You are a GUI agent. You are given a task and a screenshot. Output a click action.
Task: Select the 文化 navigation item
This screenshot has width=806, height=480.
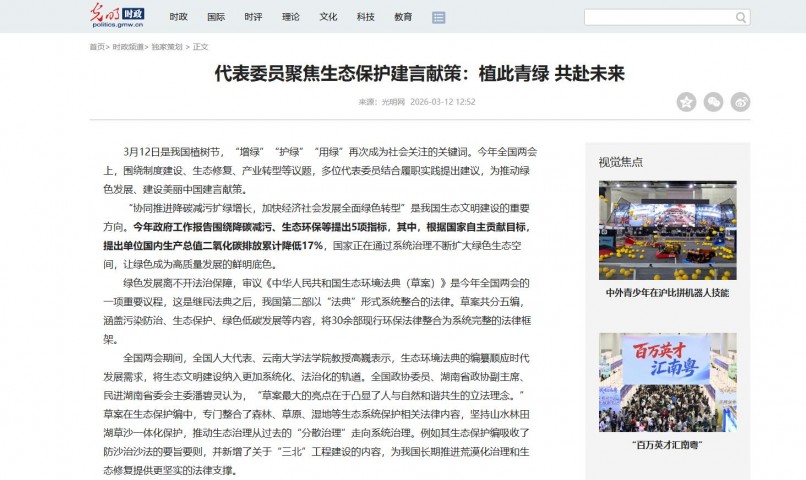coord(328,17)
